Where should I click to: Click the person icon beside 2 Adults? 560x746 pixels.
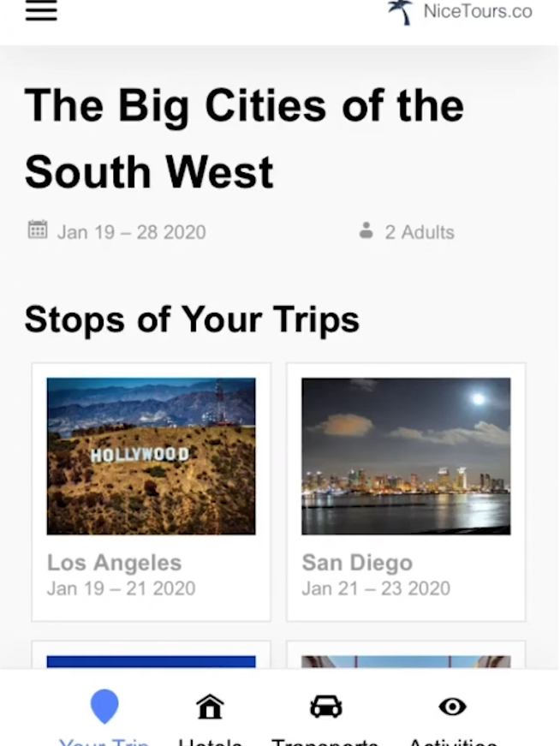pyautogui.click(x=366, y=230)
